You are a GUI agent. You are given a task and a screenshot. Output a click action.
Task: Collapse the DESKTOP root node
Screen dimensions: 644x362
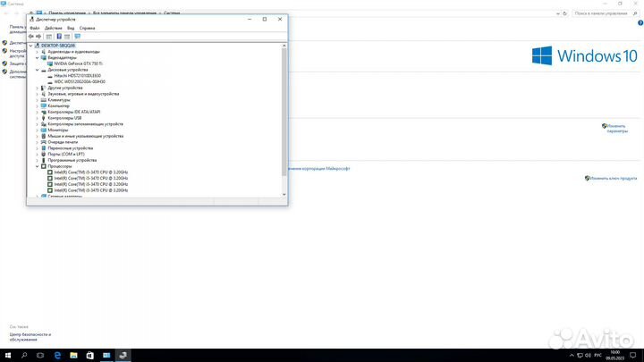(30, 46)
